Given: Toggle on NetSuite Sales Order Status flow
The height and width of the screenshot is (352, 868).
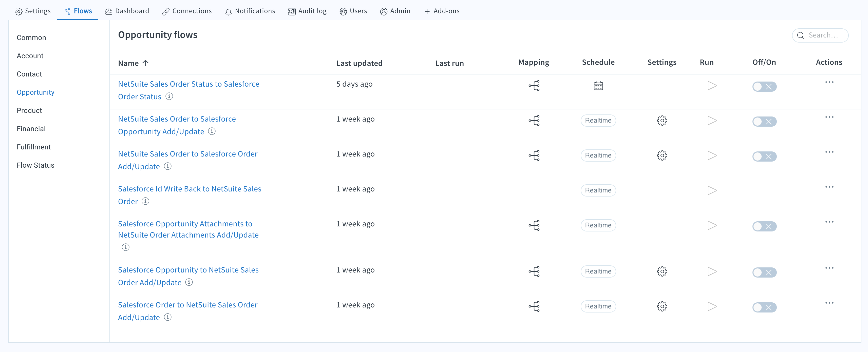Looking at the screenshot, I should point(764,87).
